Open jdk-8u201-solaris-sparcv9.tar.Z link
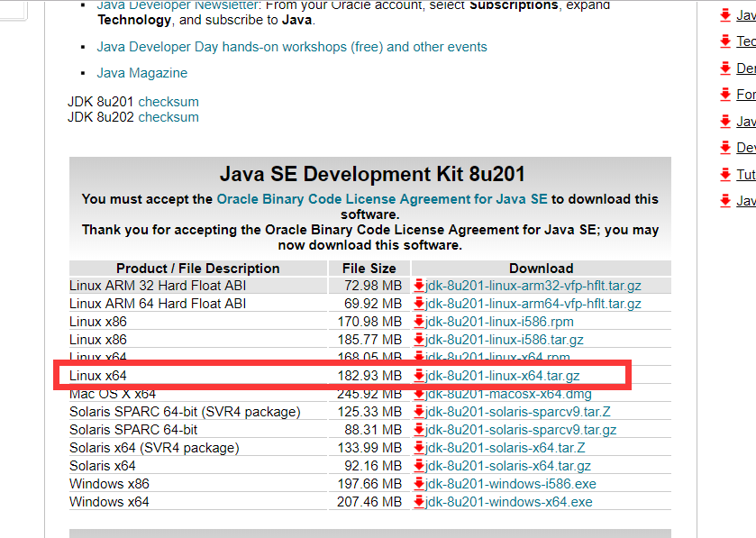The height and width of the screenshot is (538, 756). (518, 412)
